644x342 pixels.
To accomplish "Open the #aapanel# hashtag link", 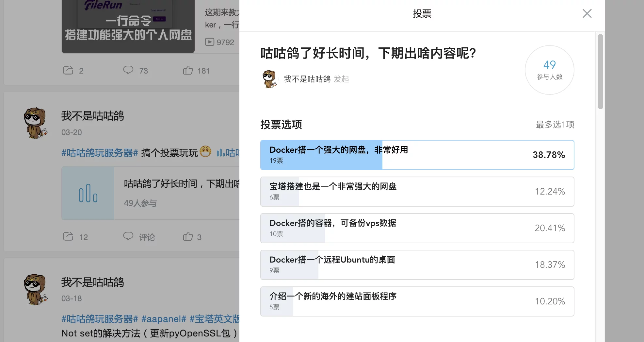I will point(164,319).
